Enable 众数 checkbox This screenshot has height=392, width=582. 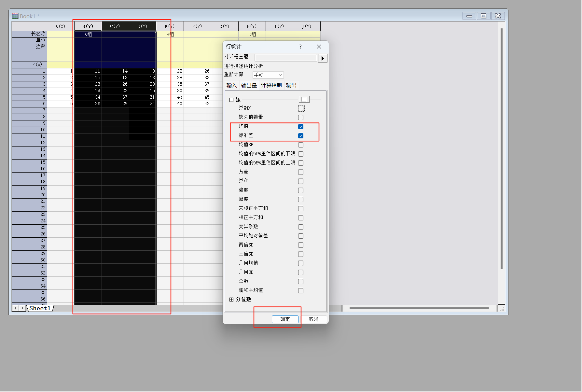click(x=301, y=282)
